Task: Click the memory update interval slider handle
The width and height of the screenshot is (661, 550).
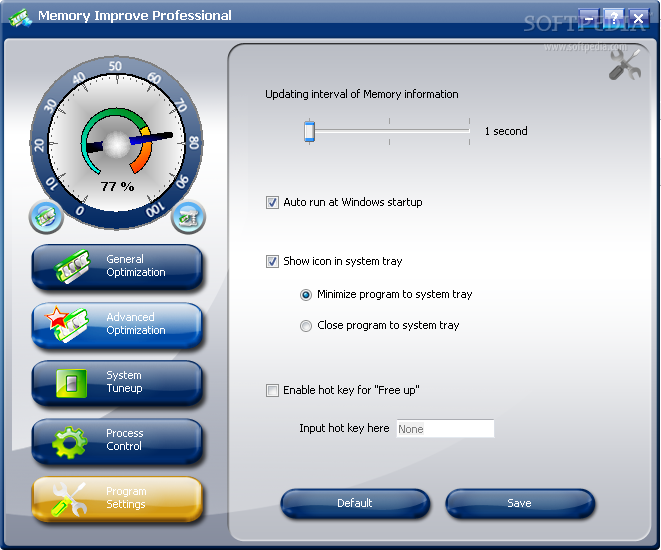Action: tap(309, 131)
